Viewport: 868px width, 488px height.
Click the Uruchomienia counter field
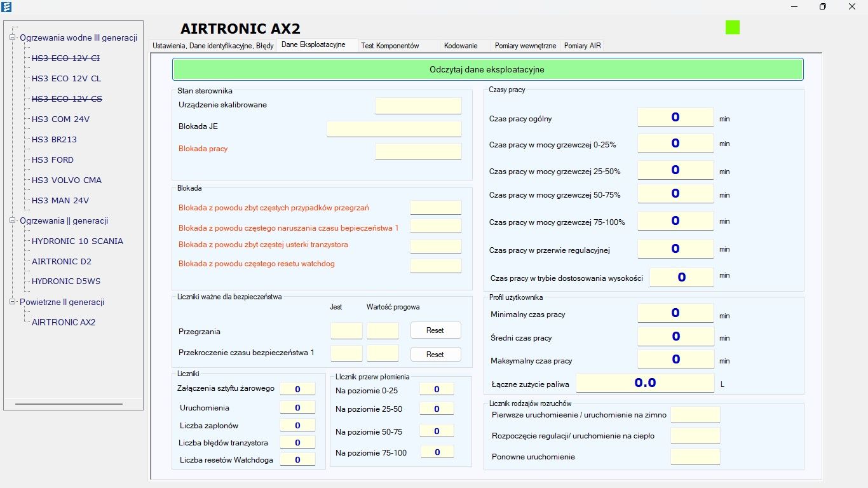coord(297,407)
